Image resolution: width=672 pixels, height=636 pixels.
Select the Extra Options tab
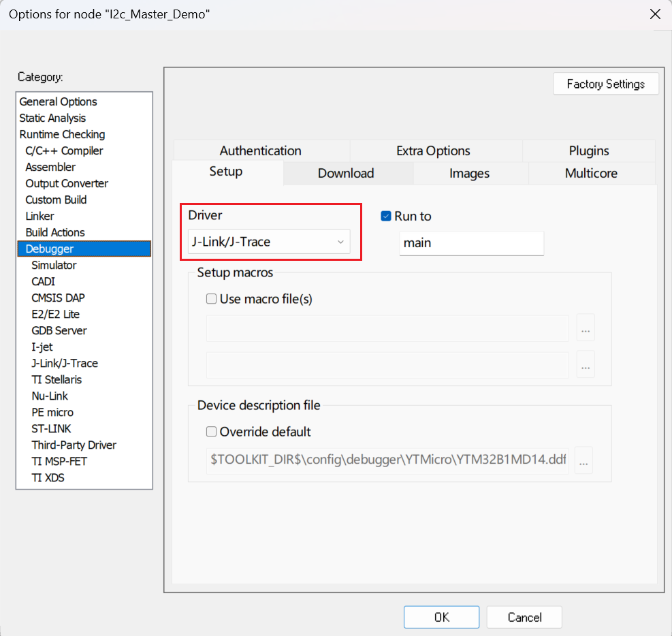433,151
